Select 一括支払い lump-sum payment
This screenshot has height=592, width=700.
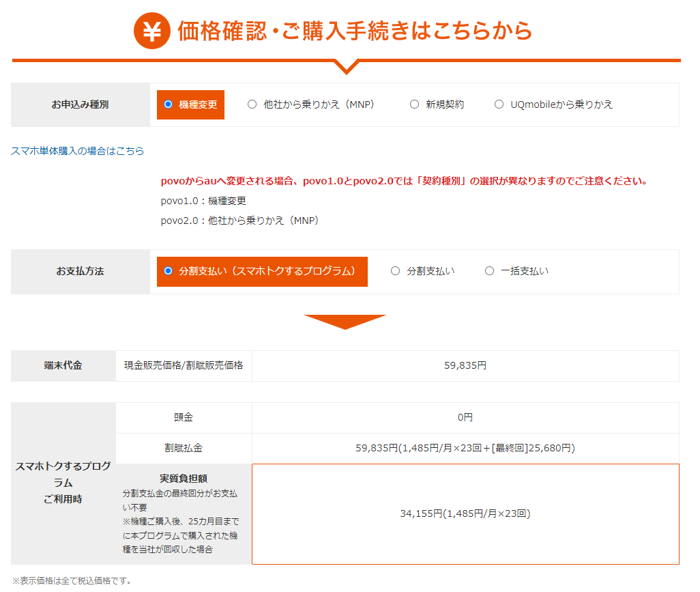pyautogui.click(x=489, y=271)
